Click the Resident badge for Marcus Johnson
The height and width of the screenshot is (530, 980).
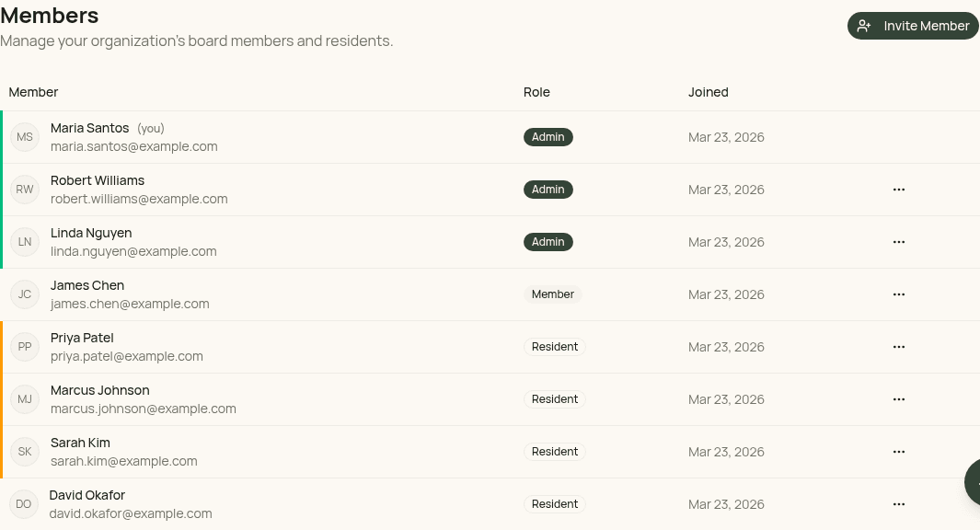[554, 399]
